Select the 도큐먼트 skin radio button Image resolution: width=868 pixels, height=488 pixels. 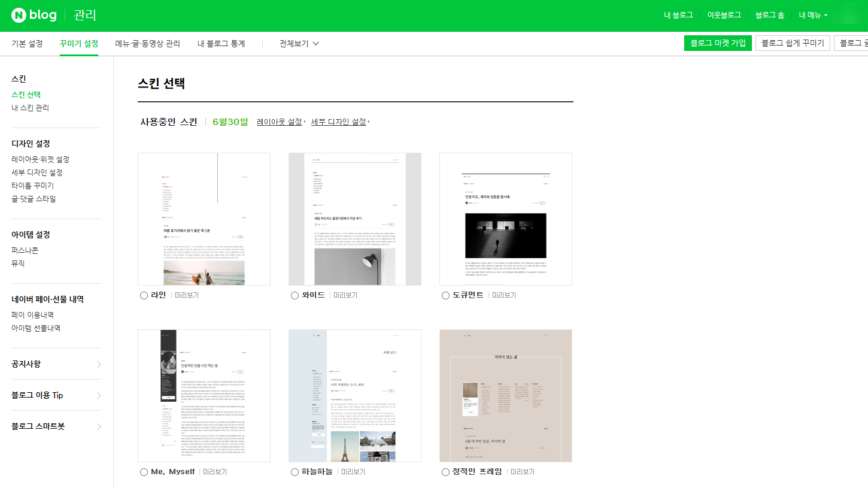(x=445, y=295)
